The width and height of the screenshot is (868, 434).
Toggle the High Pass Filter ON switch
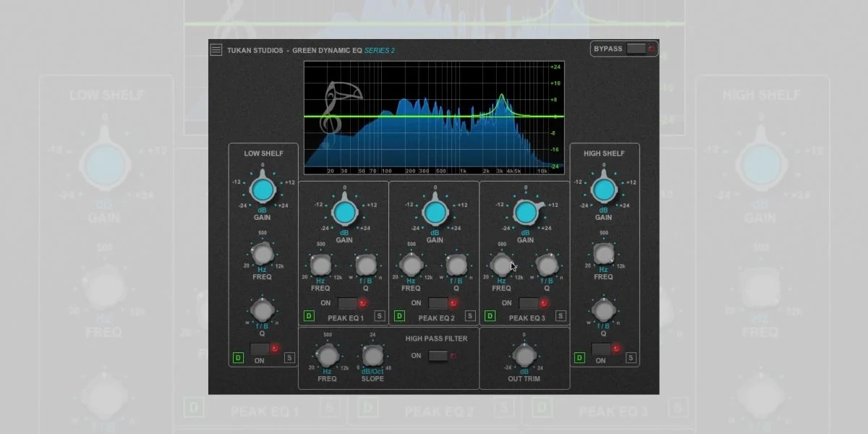(x=438, y=356)
